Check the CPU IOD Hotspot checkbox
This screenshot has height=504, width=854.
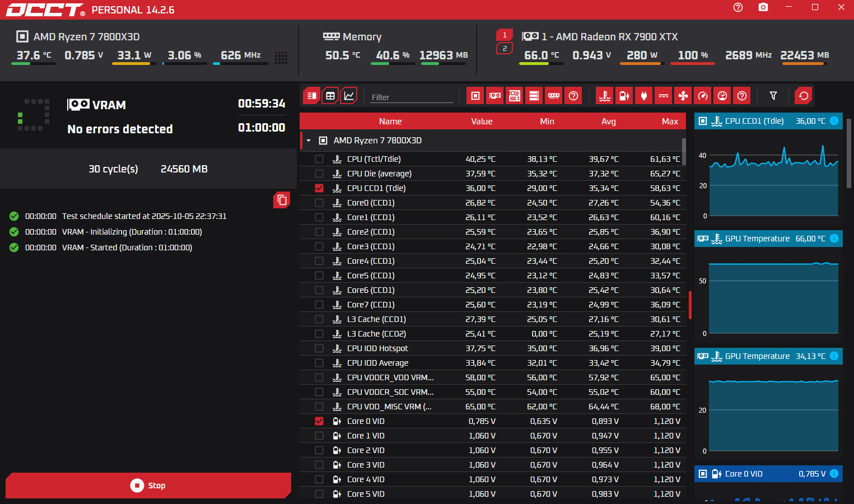point(319,348)
